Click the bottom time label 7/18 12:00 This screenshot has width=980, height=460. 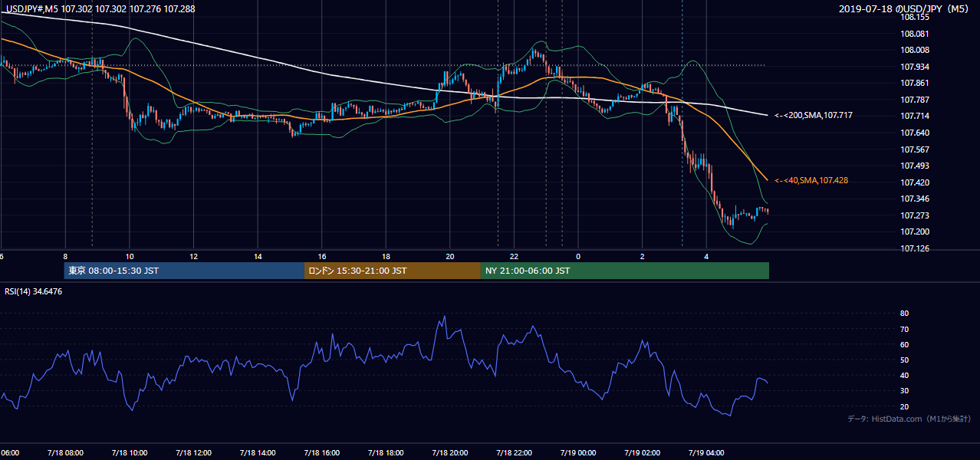point(192,452)
